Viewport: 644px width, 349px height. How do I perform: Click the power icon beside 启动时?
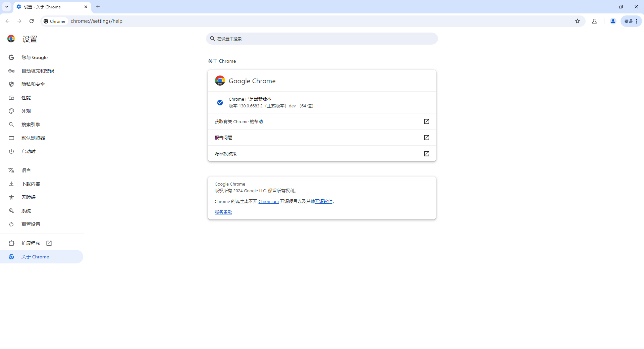11,151
